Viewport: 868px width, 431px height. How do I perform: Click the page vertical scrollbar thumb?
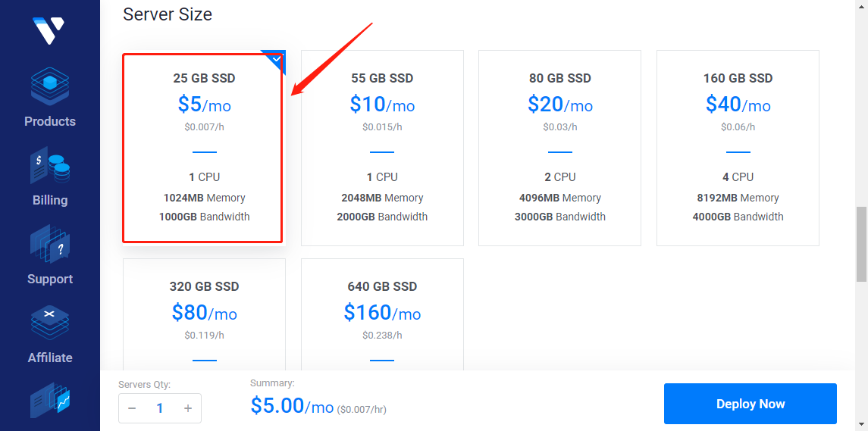coord(861,244)
